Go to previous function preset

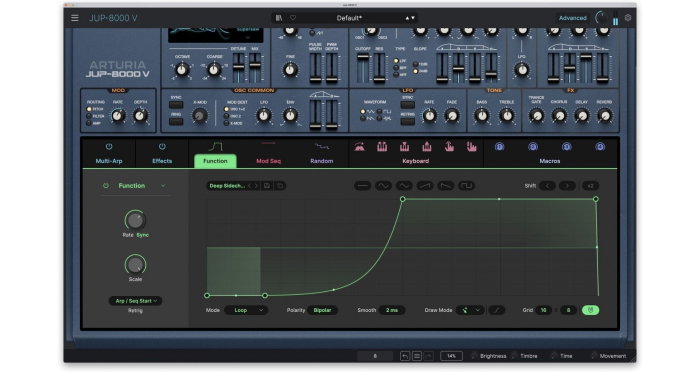pos(250,186)
